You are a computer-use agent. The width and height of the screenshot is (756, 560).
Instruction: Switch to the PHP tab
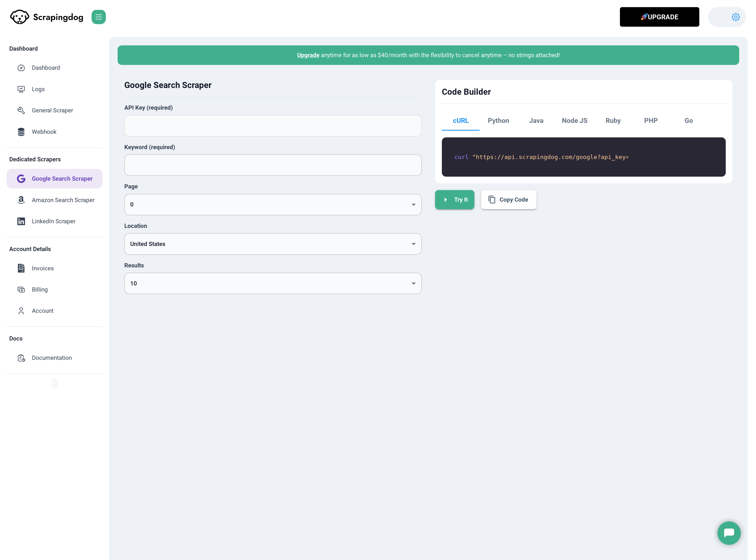(x=651, y=121)
